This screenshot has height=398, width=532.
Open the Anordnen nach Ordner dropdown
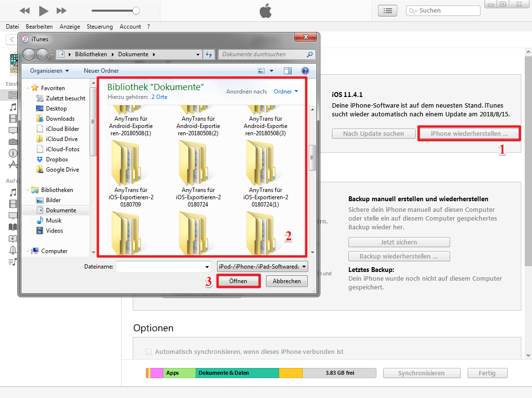286,92
